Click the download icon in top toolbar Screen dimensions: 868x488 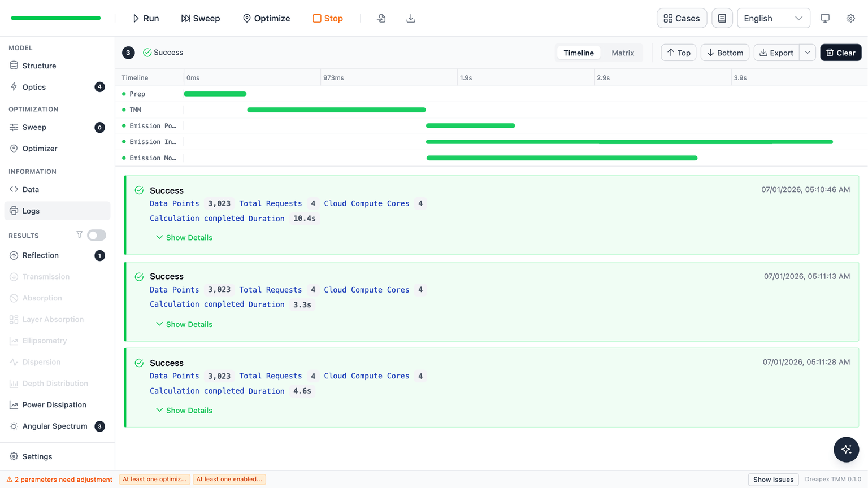411,19
